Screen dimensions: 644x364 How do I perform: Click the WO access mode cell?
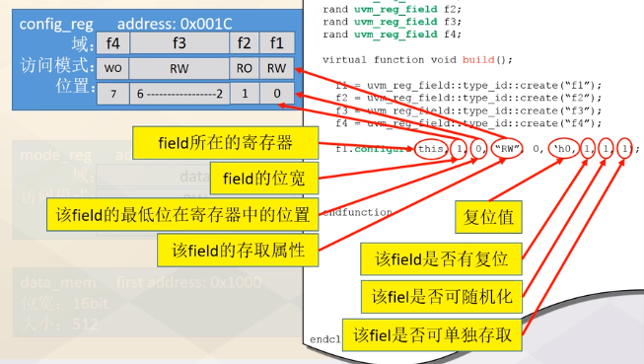tap(113, 68)
